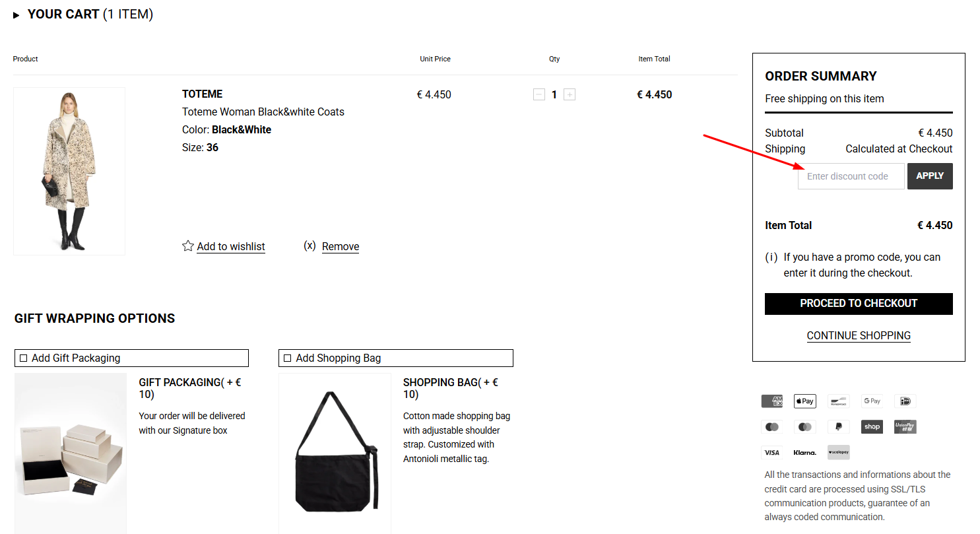
Task: Click the Google Pay icon
Action: click(872, 401)
